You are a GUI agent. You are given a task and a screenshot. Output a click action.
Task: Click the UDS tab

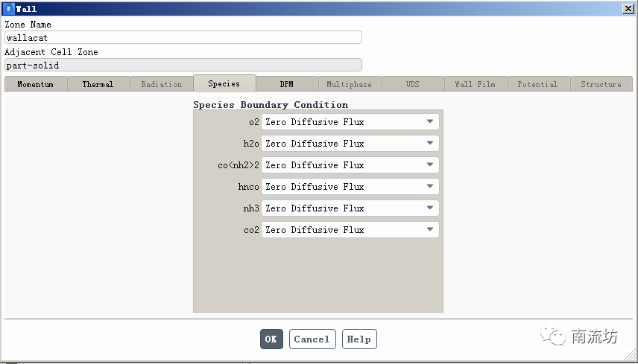(413, 84)
